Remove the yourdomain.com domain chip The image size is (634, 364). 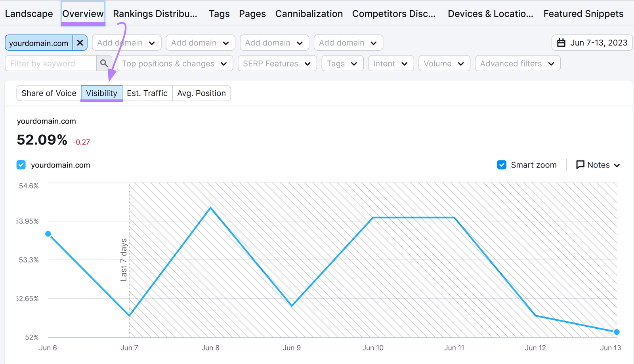coord(80,42)
